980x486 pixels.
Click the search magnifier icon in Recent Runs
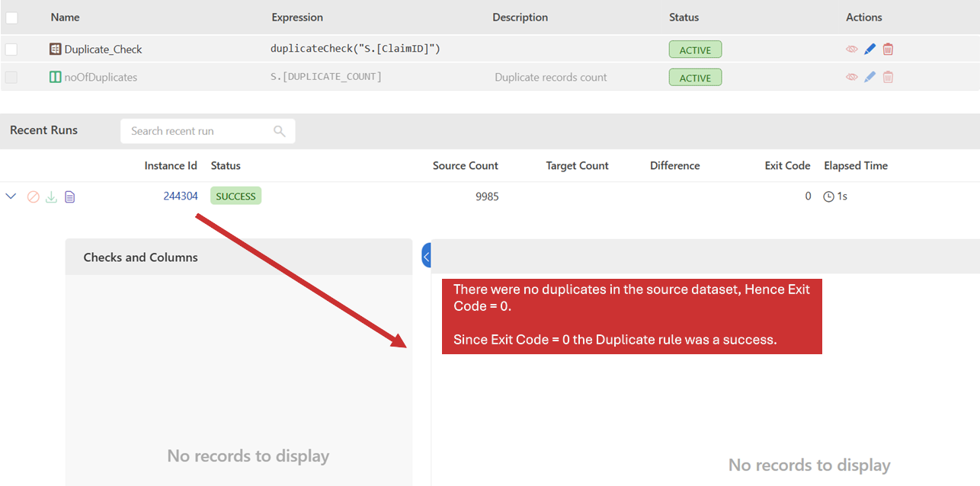pyautogui.click(x=280, y=131)
